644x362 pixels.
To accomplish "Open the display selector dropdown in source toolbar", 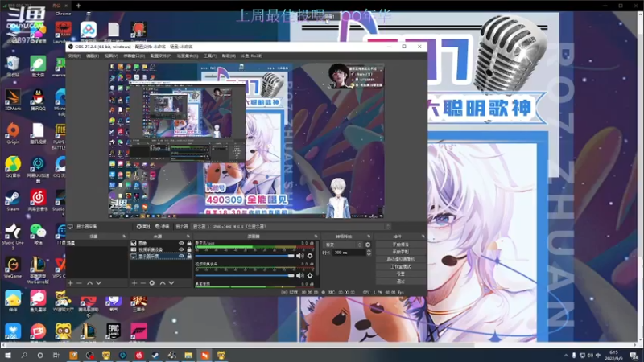I will [x=291, y=227].
